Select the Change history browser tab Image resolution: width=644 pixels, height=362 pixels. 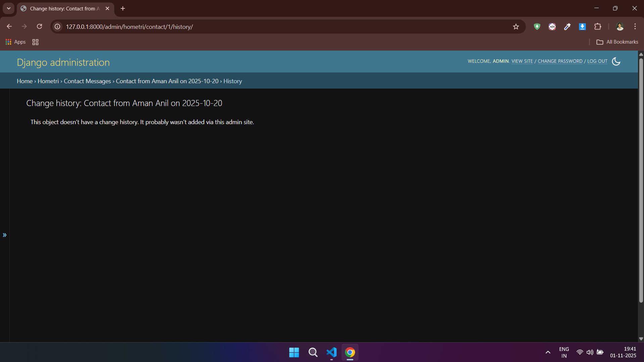coord(65,9)
